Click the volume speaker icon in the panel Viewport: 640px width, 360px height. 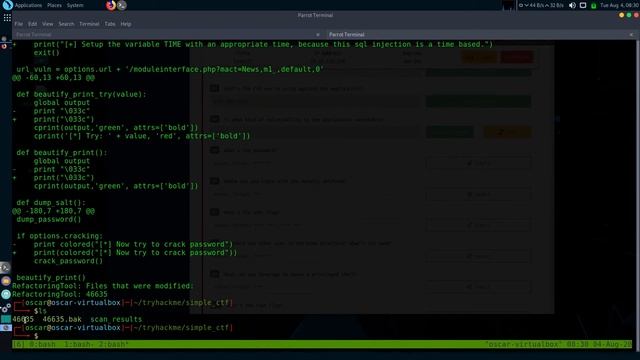(572, 5)
